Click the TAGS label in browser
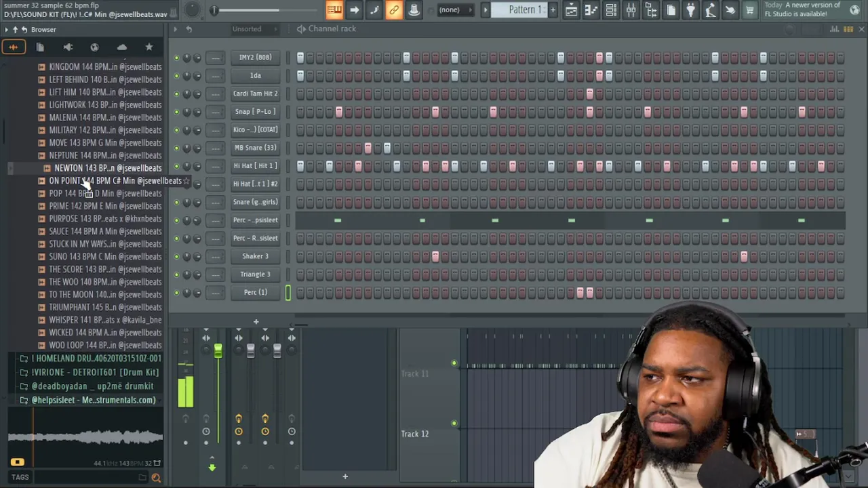 20,478
